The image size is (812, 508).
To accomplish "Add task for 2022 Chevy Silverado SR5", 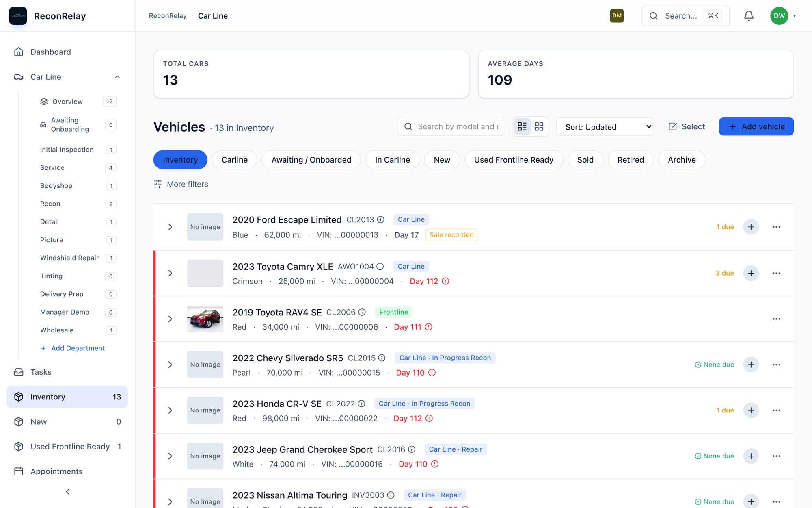I will [x=751, y=365].
